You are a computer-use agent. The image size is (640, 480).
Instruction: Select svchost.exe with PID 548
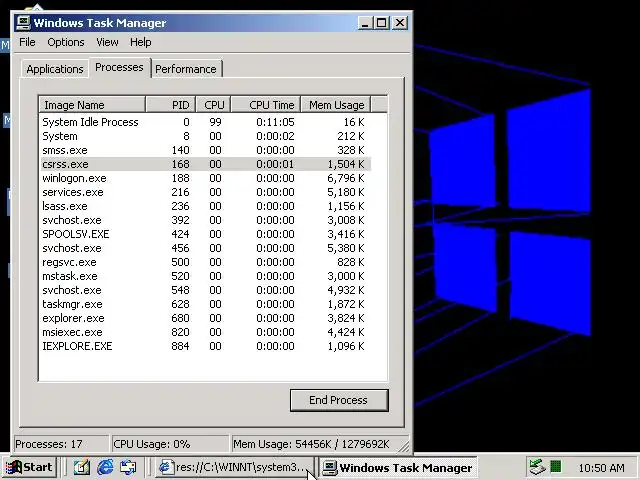pos(205,290)
